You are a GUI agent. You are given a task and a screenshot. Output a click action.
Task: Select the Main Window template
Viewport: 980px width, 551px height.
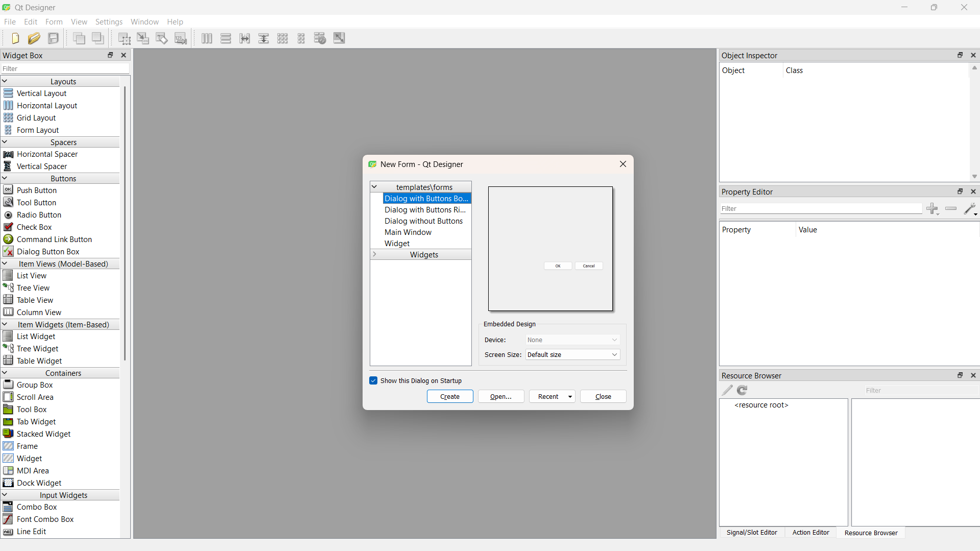[x=408, y=232]
